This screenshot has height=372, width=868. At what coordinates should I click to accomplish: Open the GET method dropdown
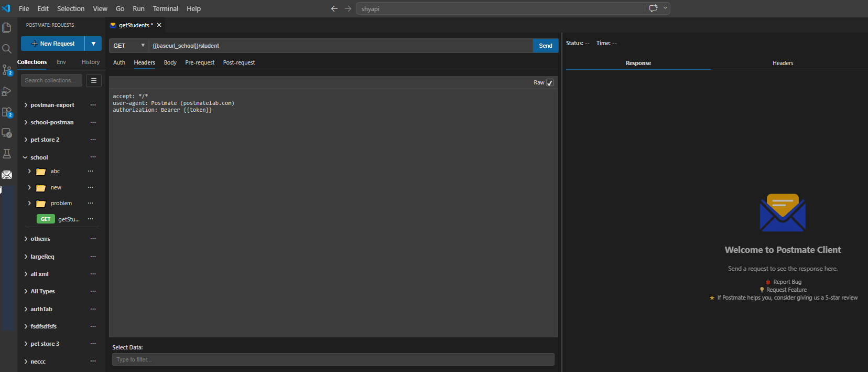click(x=129, y=46)
